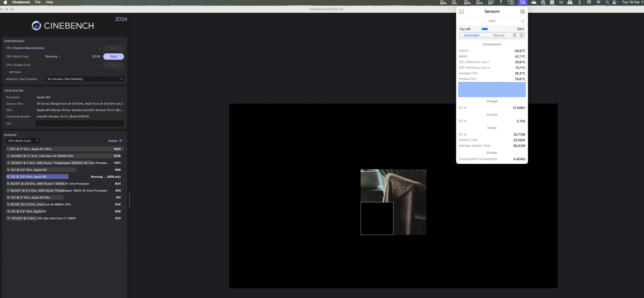Open the statistics chart icon in Sensors
Image resolution: width=644 pixels, height=298 pixels.
click(x=461, y=12)
